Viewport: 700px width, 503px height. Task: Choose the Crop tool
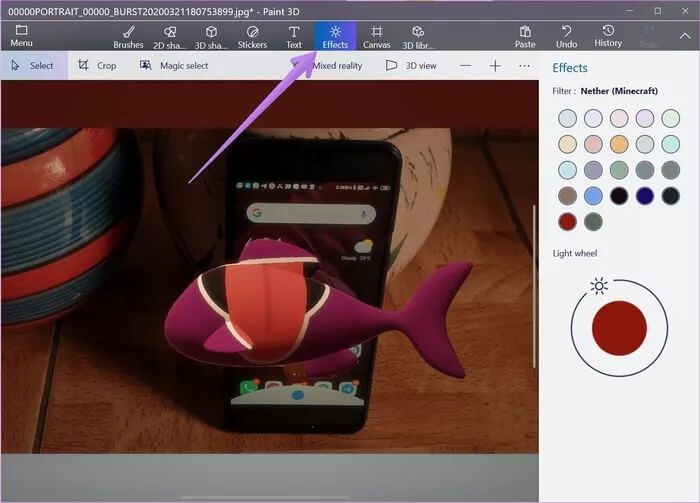[x=96, y=66]
